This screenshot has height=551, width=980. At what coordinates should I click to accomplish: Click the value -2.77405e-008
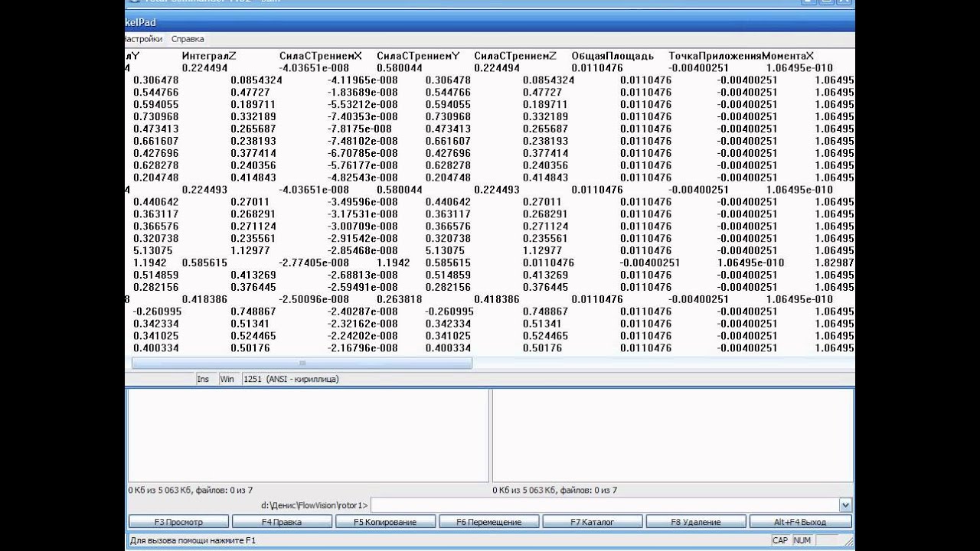click(x=315, y=263)
